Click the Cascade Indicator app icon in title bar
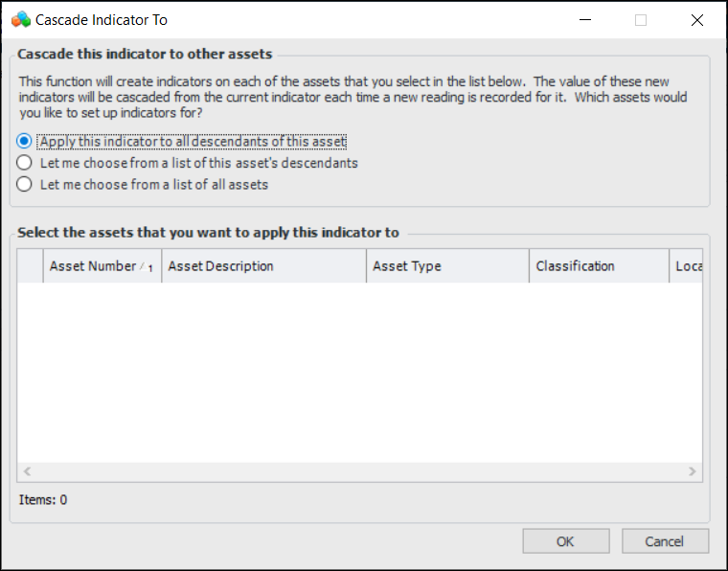Viewport: 728px width, 571px height. tap(21, 20)
